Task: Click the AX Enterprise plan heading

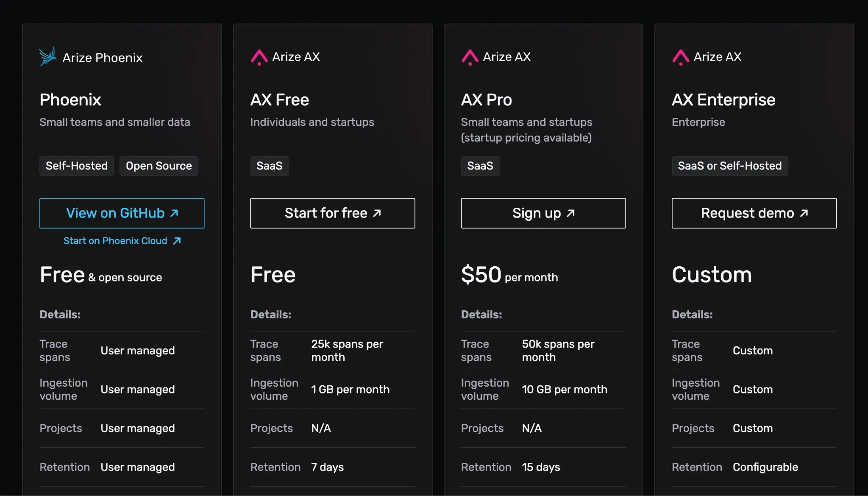Action: [723, 100]
